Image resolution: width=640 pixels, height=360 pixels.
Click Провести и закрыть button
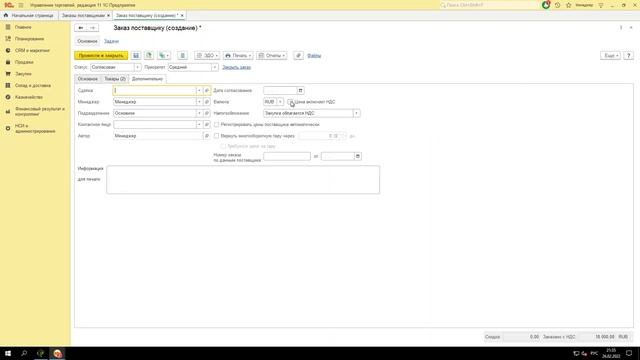[101, 56]
